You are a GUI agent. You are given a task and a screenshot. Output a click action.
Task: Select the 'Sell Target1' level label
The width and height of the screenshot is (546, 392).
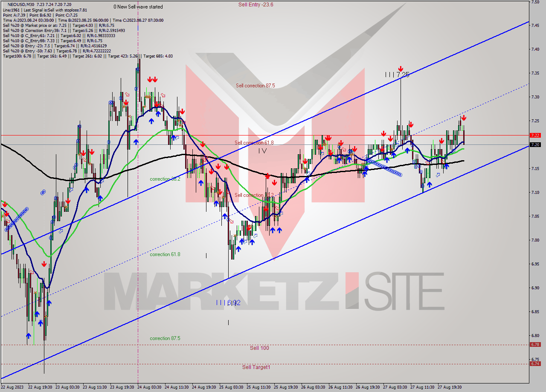[256, 367]
